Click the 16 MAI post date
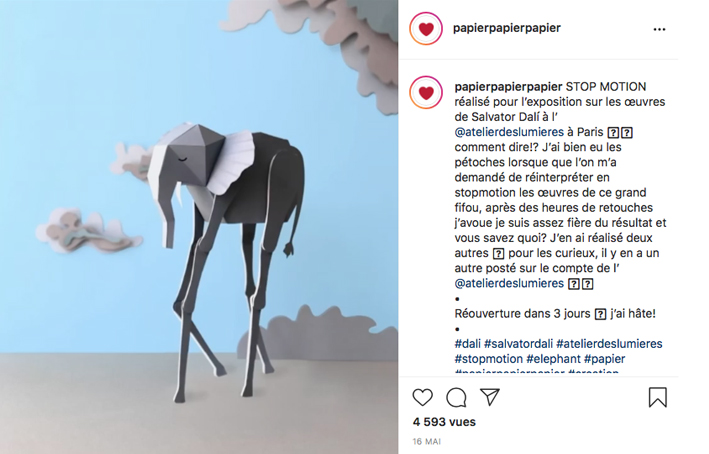 [x=426, y=441]
